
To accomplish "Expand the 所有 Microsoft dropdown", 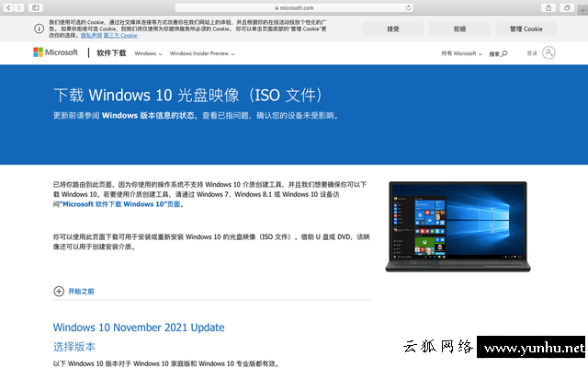I will (461, 53).
